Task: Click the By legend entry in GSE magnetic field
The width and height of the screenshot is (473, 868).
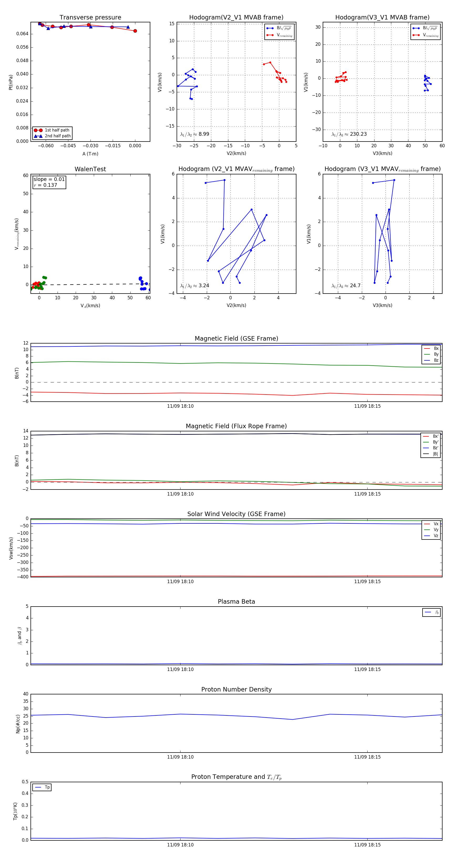Action: (x=431, y=355)
